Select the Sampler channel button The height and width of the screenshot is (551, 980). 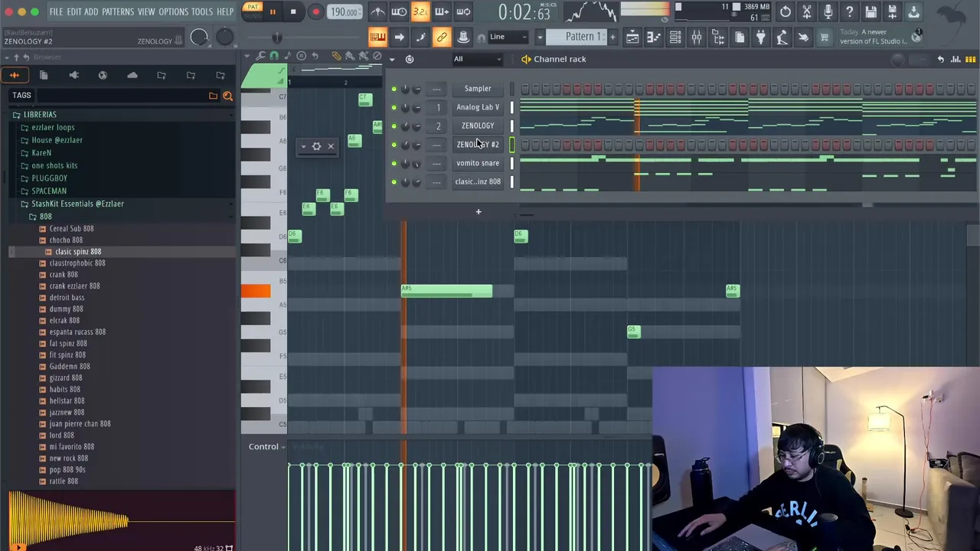(x=478, y=89)
